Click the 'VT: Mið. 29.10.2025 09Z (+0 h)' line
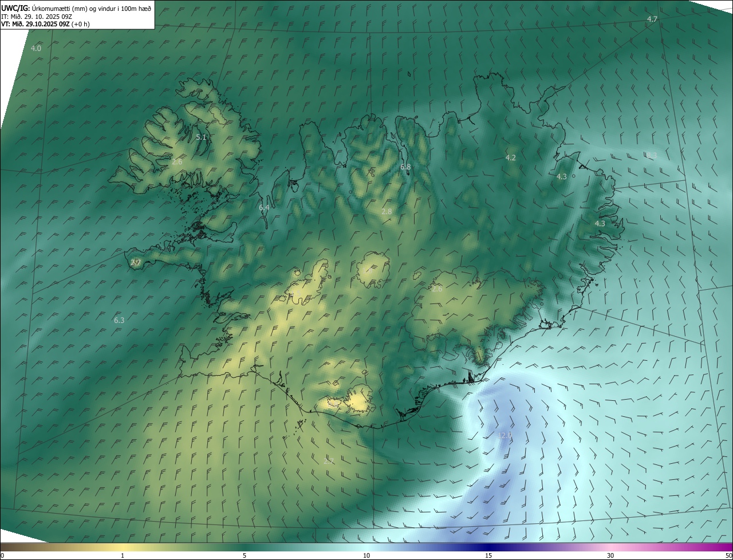This screenshot has width=733, height=560. 45,24
